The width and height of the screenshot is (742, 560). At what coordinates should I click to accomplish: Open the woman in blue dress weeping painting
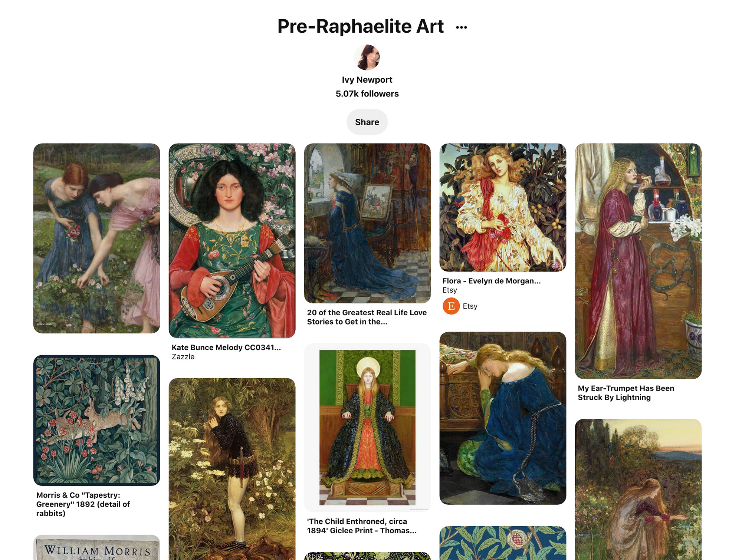(x=503, y=418)
